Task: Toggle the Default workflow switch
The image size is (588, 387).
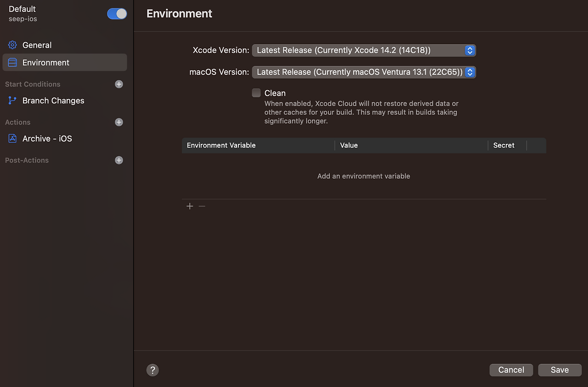Action: click(x=117, y=14)
